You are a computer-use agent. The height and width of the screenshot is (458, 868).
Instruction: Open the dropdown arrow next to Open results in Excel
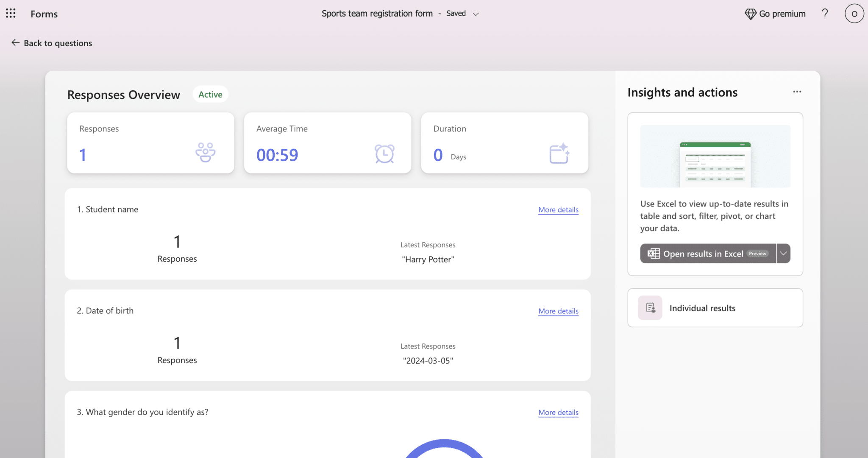[784, 253]
